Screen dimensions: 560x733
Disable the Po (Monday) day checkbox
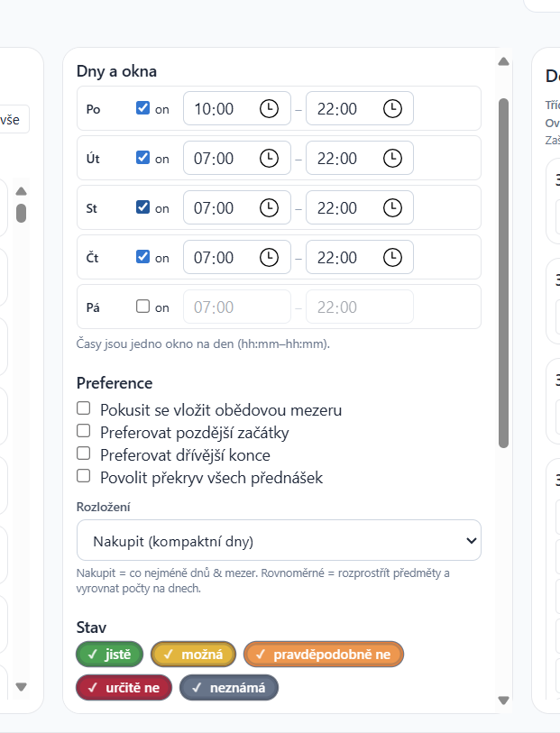pyautogui.click(x=142, y=108)
